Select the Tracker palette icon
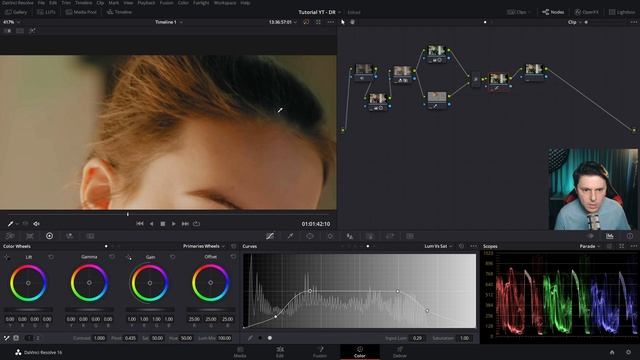Screen dimensions: 640x360 click(330, 236)
